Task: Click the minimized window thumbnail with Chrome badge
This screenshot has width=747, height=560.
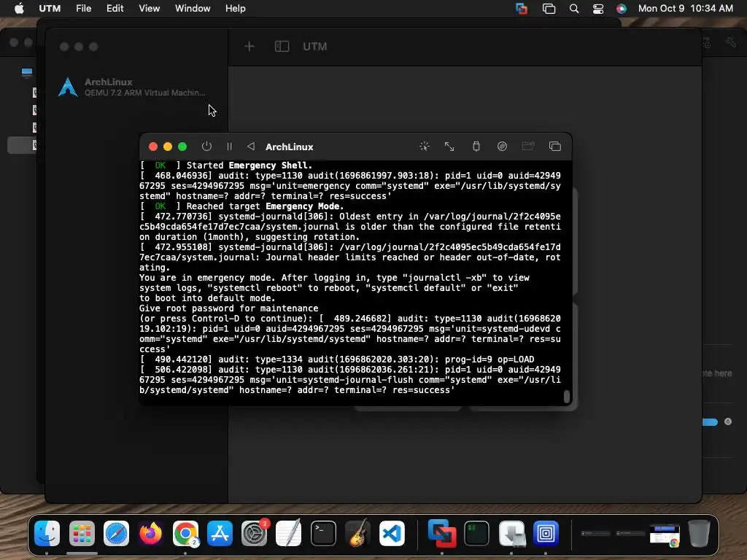Action: tap(665, 534)
